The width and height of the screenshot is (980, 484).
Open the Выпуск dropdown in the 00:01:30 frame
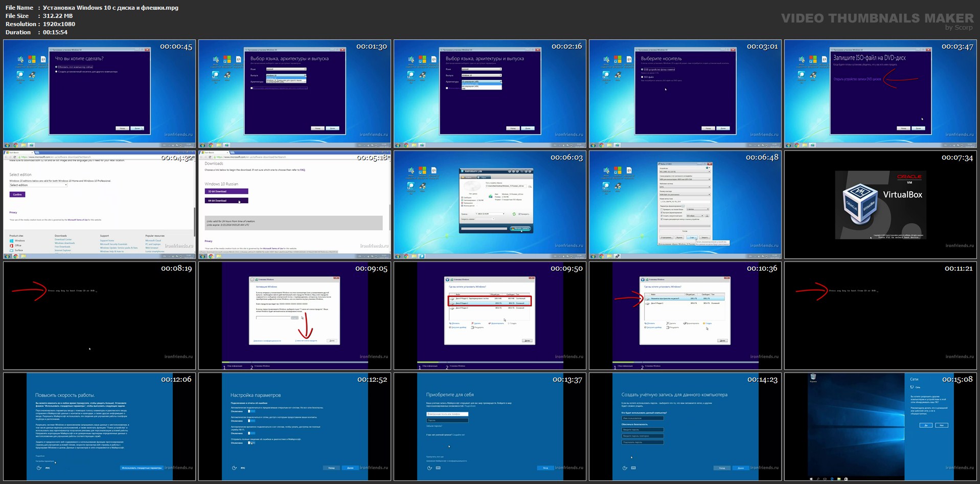point(286,75)
